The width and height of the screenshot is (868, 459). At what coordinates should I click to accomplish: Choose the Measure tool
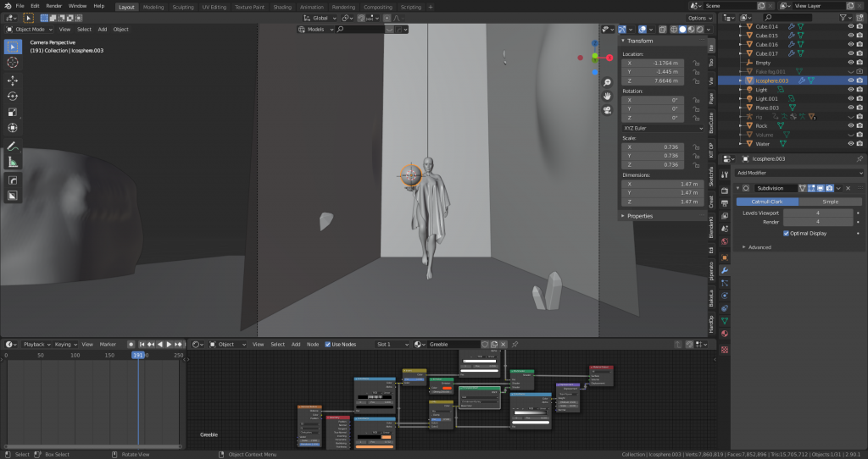(13, 162)
